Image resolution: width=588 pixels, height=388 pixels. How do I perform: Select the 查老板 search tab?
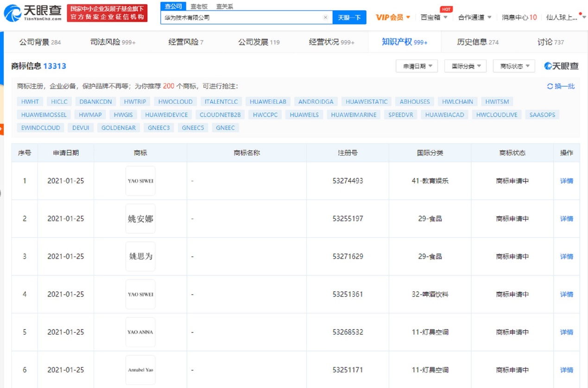[x=199, y=6]
